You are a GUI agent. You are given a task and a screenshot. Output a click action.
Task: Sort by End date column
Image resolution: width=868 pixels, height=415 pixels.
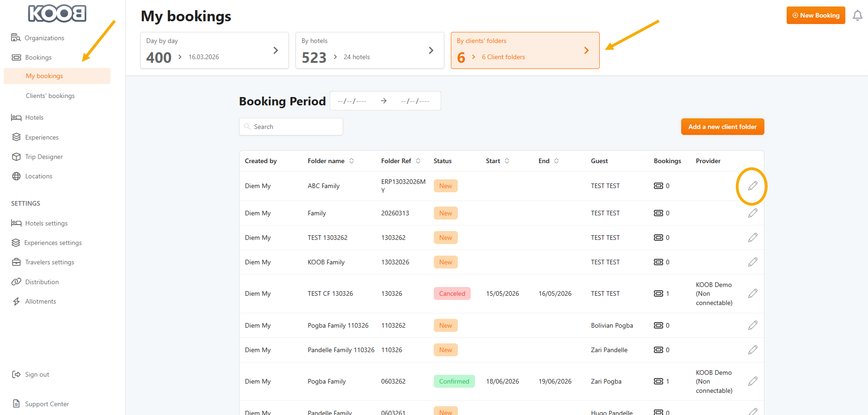(x=556, y=161)
